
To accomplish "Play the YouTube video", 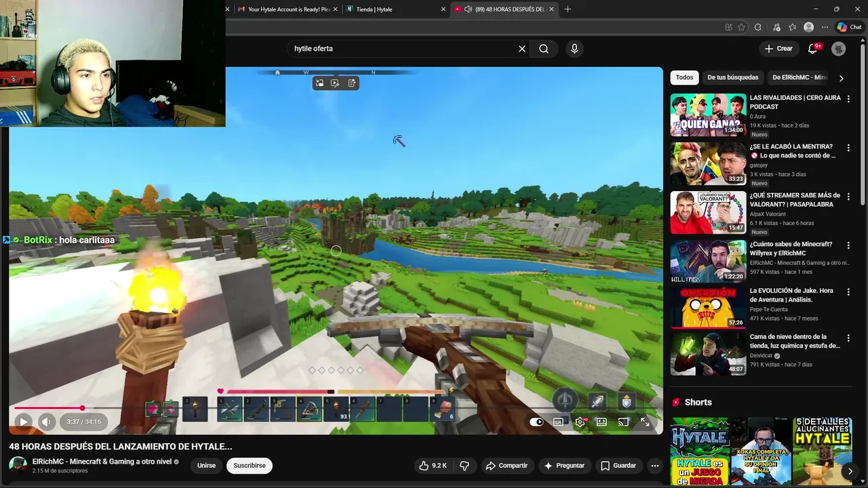I will pyautogui.click(x=23, y=422).
